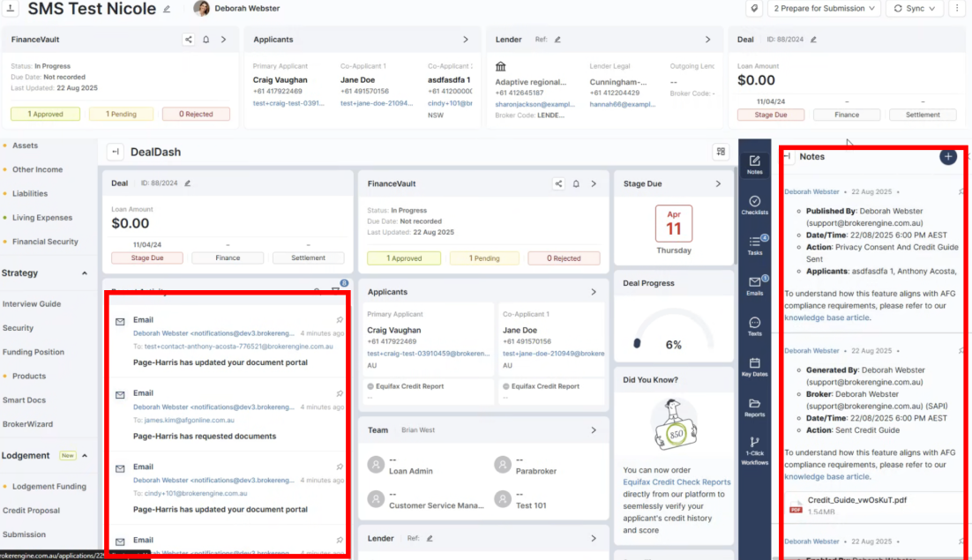Click the download icon beside SMS Test Nicole
Image resolution: width=972 pixels, height=560 pixels.
pyautogui.click(x=11, y=9)
